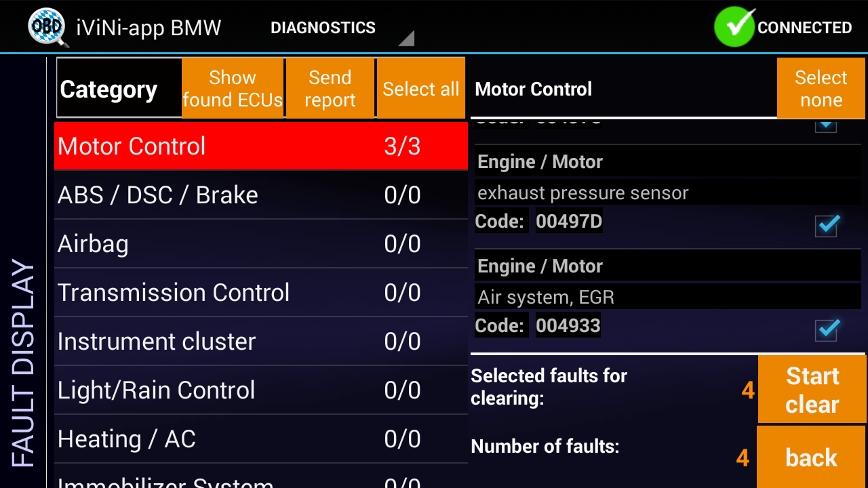Toggle checkbox for fault code 004933
Screen dimensions: 868x488
point(827,329)
